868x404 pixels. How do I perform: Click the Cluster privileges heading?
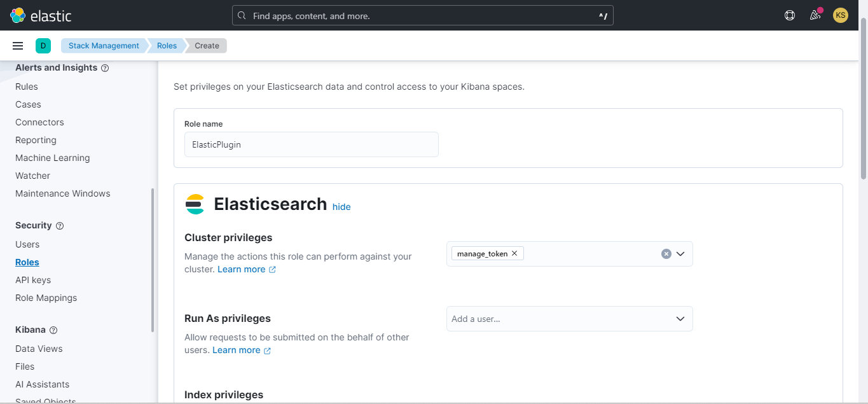[228, 237]
